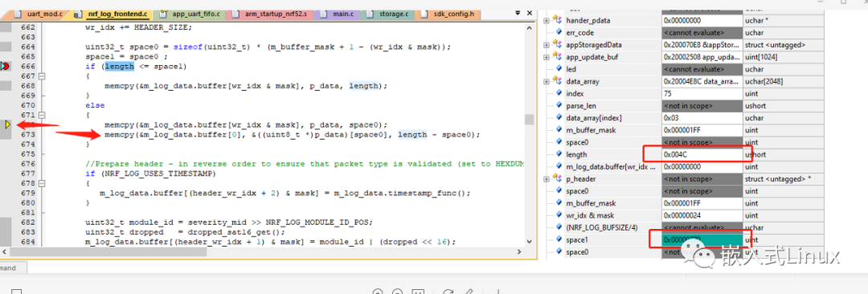Image resolution: width=868 pixels, height=294 pixels.
Task: Expand the app_update_buf array
Action: pyautogui.click(x=547, y=57)
